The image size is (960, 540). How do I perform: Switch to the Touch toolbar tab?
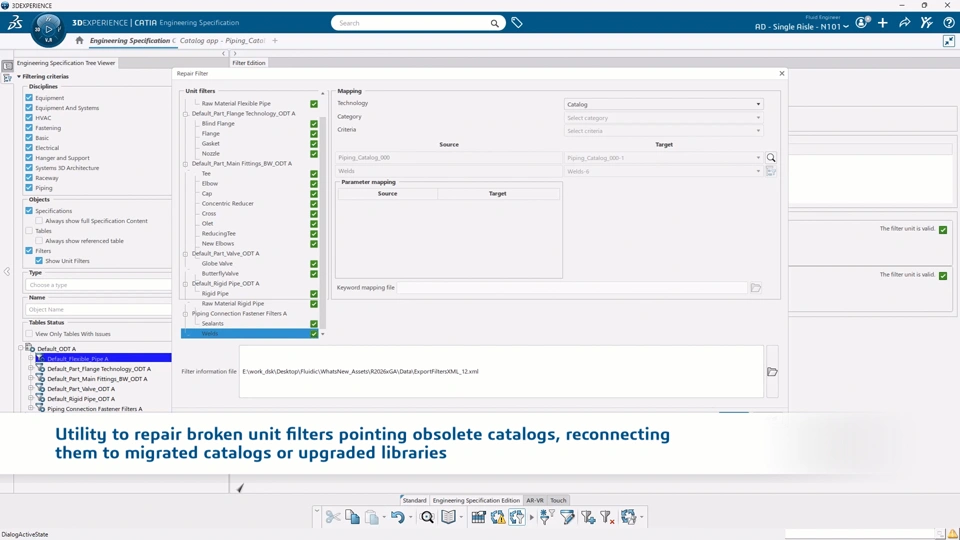point(558,500)
